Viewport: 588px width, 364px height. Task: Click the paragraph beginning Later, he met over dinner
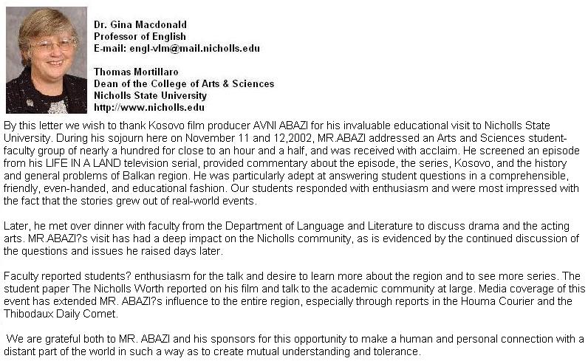point(291,238)
